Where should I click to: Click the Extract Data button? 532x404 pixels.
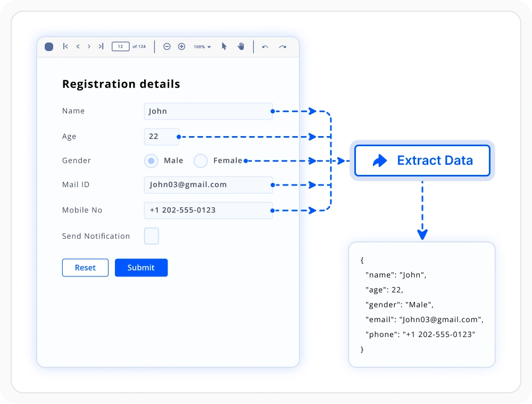[422, 161]
